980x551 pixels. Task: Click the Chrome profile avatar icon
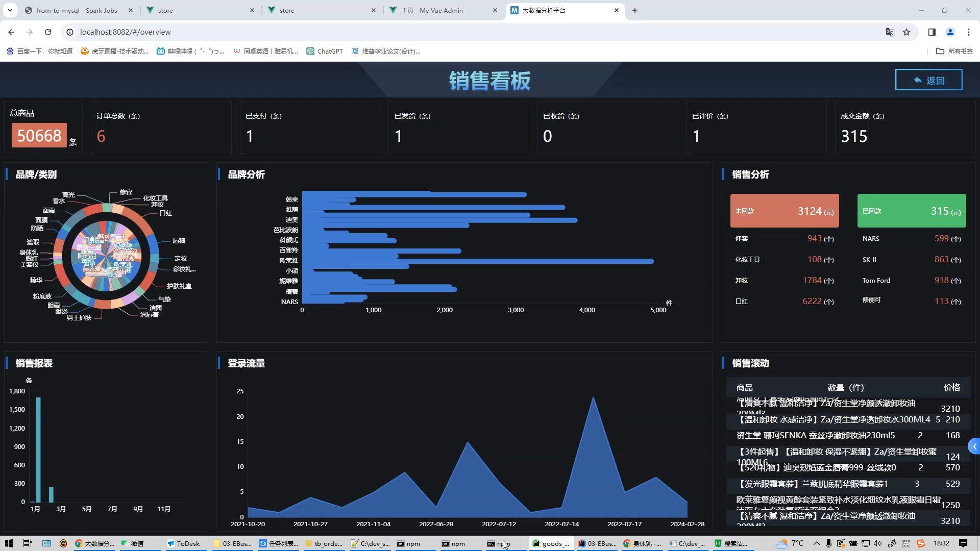[x=950, y=32]
